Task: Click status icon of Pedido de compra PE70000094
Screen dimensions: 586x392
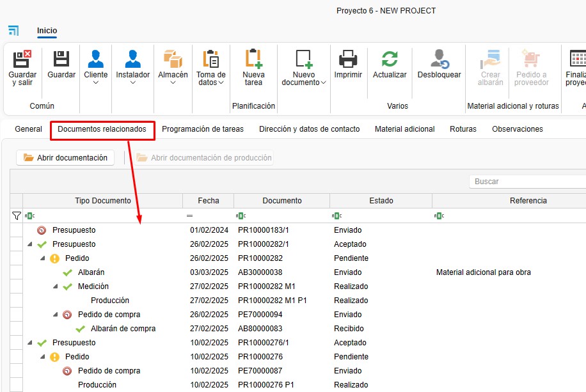Action: coord(67,315)
